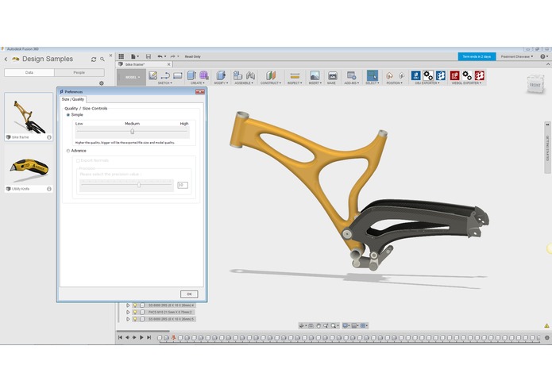The width and height of the screenshot is (552, 392).
Task: Select the Create Sketch tool icon
Action: (x=152, y=75)
